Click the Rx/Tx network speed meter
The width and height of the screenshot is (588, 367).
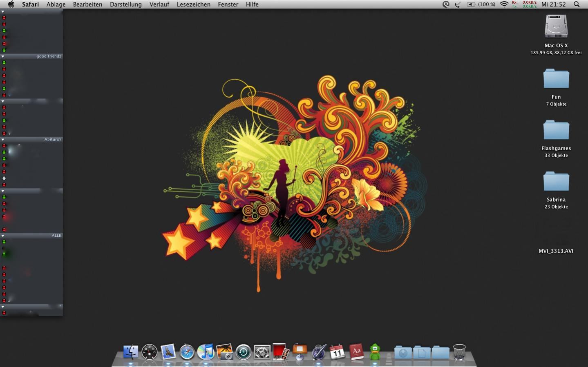coord(524,4)
